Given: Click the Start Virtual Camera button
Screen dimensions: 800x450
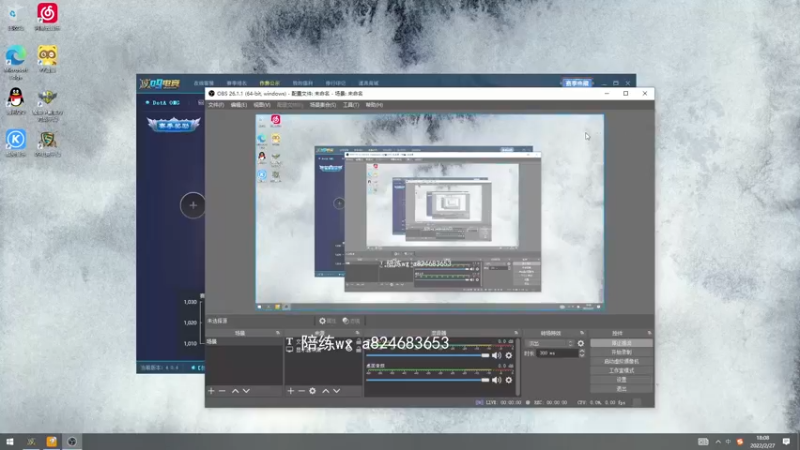Looking at the screenshot, I should pos(621,362).
